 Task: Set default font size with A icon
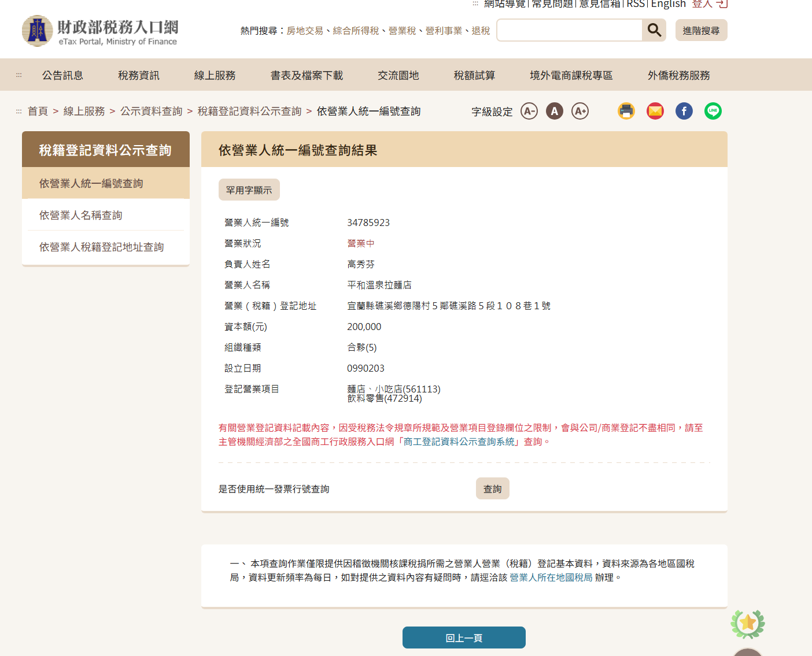pos(555,111)
